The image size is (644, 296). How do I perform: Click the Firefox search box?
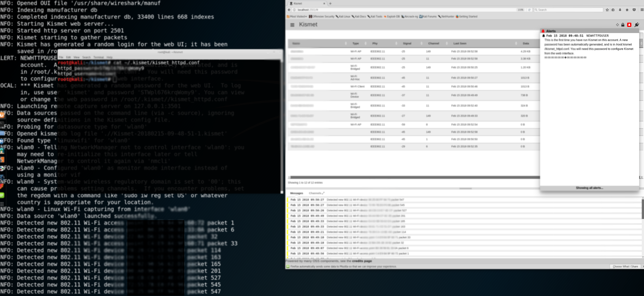pyautogui.click(x=568, y=10)
